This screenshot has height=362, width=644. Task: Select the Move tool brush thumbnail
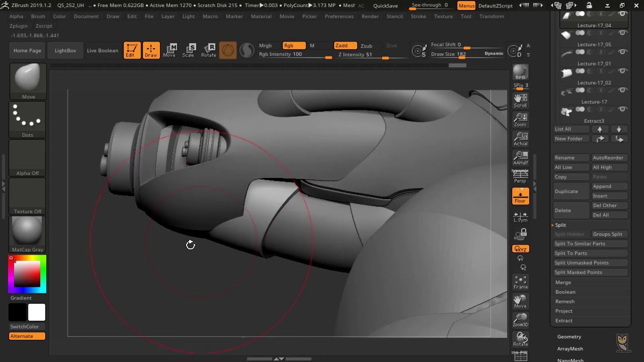tap(27, 78)
